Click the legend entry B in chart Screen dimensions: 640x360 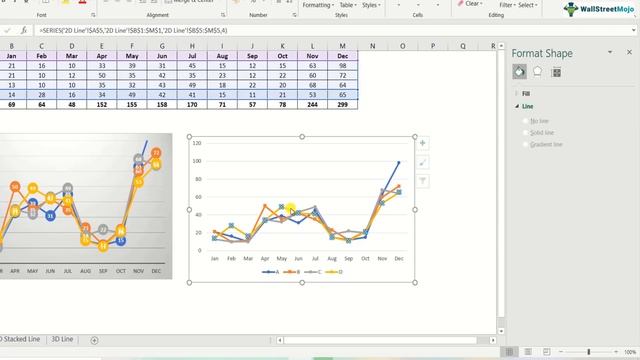point(292,272)
